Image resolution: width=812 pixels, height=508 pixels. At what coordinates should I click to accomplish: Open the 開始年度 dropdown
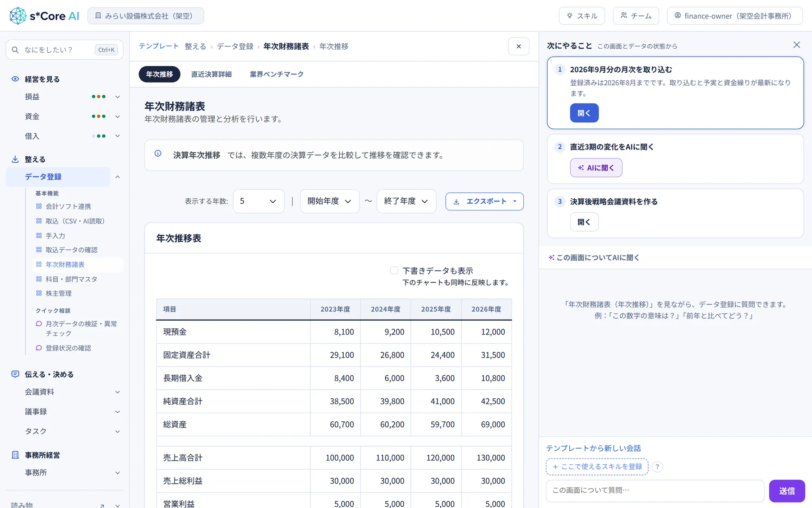point(330,201)
